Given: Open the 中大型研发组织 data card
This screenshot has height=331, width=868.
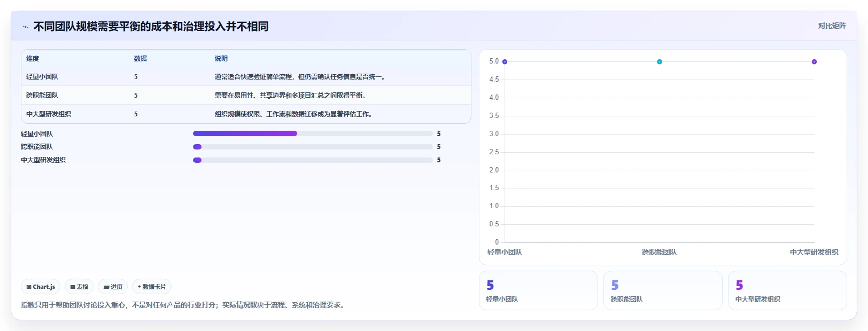Looking at the screenshot, I should click(787, 290).
